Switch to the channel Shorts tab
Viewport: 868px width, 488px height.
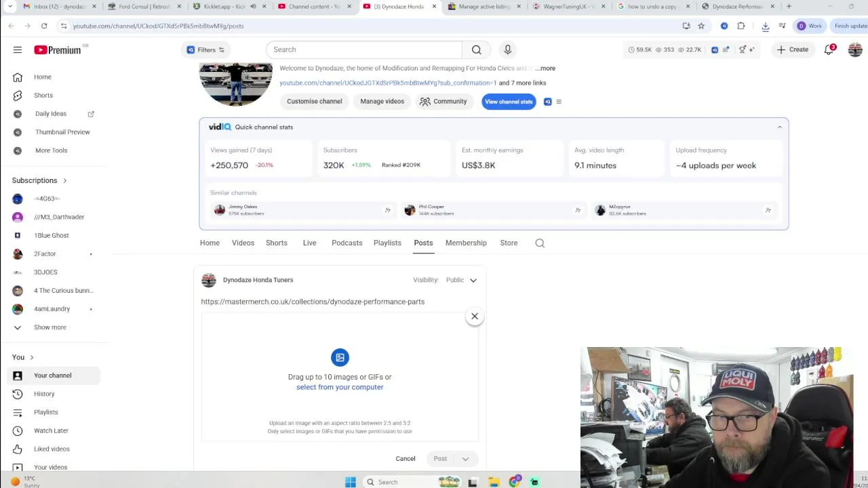[x=277, y=243]
